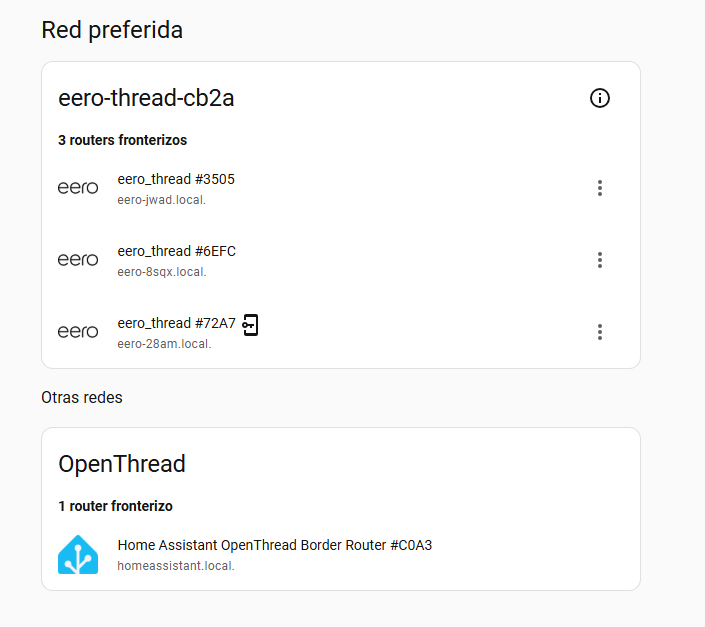
Task: Open options menu for eero_thread #6EFC
Action: point(600,260)
